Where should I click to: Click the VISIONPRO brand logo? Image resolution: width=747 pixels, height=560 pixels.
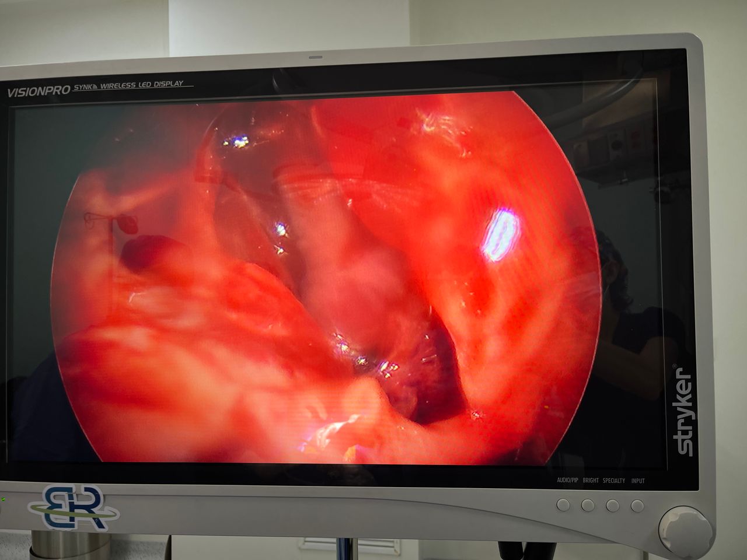click(x=39, y=91)
